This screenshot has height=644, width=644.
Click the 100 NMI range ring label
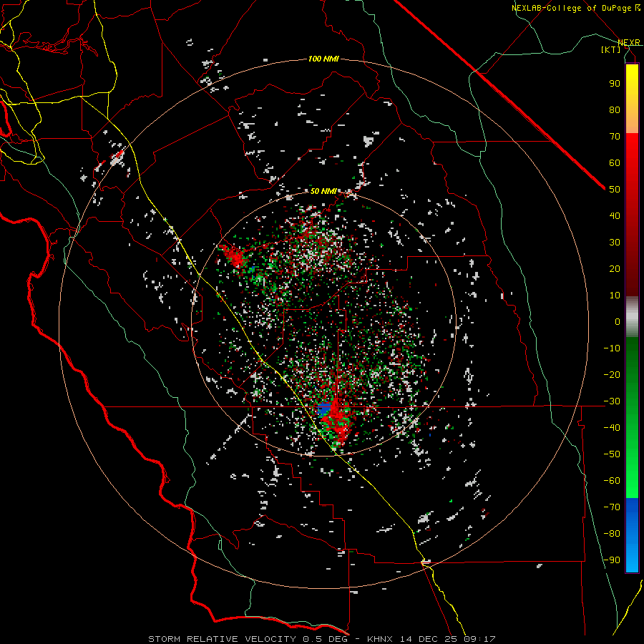(x=323, y=59)
